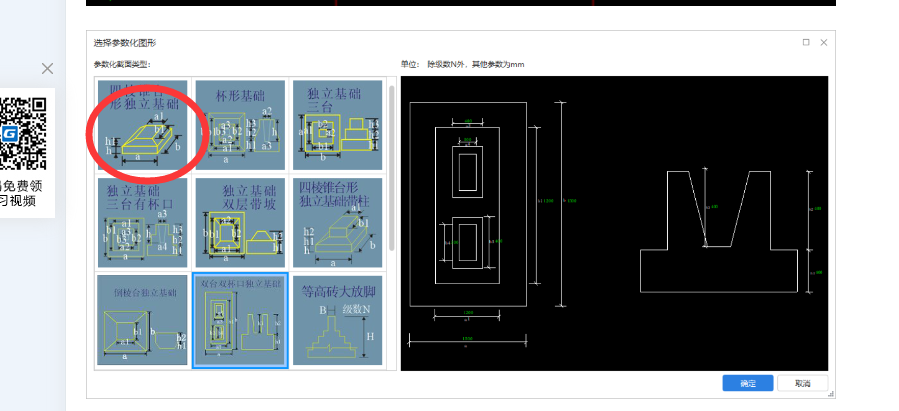This screenshot has height=411, width=899.
Task: Click the 确定 confirm button
Action: coord(748,383)
